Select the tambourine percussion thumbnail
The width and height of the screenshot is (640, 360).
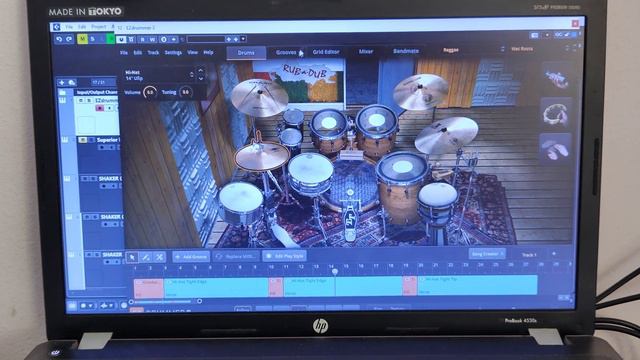point(556,114)
